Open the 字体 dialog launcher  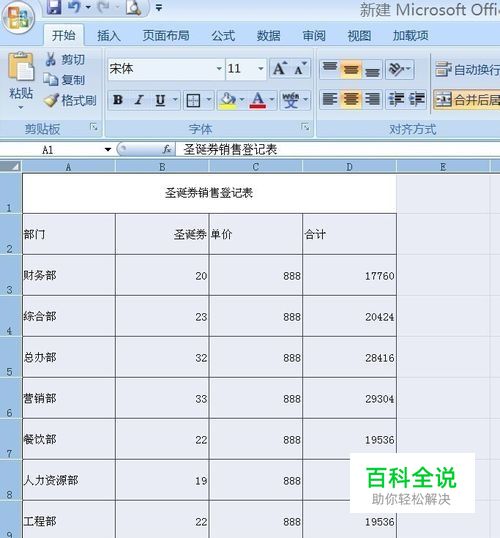point(305,127)
